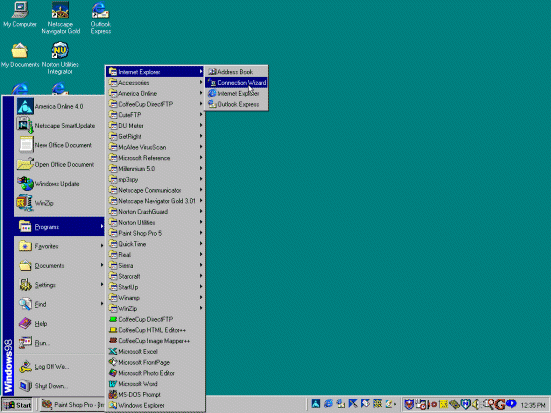This screenshot has height=413, width=551.
Task: Launch Internet Explorer from submenu
Action: (x=236, y=93)
